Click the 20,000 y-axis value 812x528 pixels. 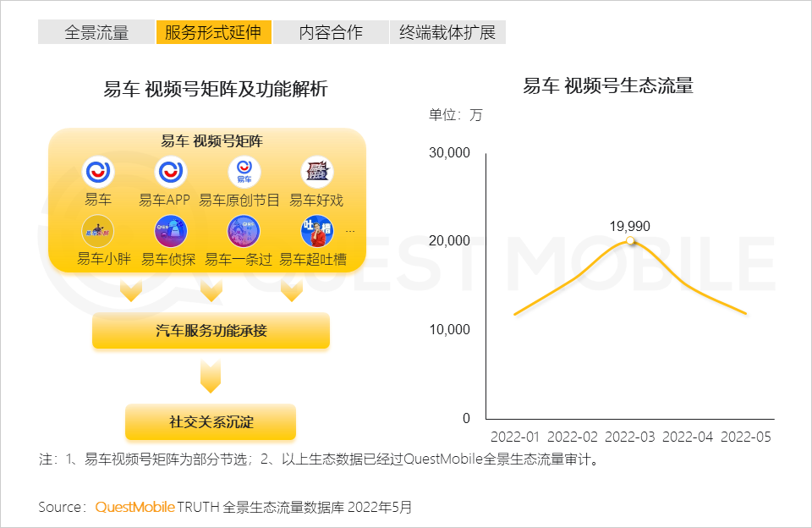tap(449, 240)
